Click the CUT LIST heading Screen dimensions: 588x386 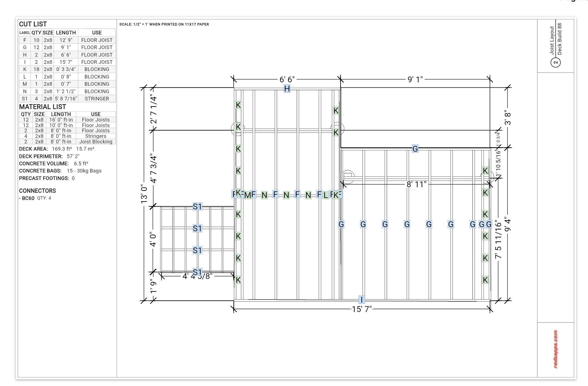coord(33,24)
